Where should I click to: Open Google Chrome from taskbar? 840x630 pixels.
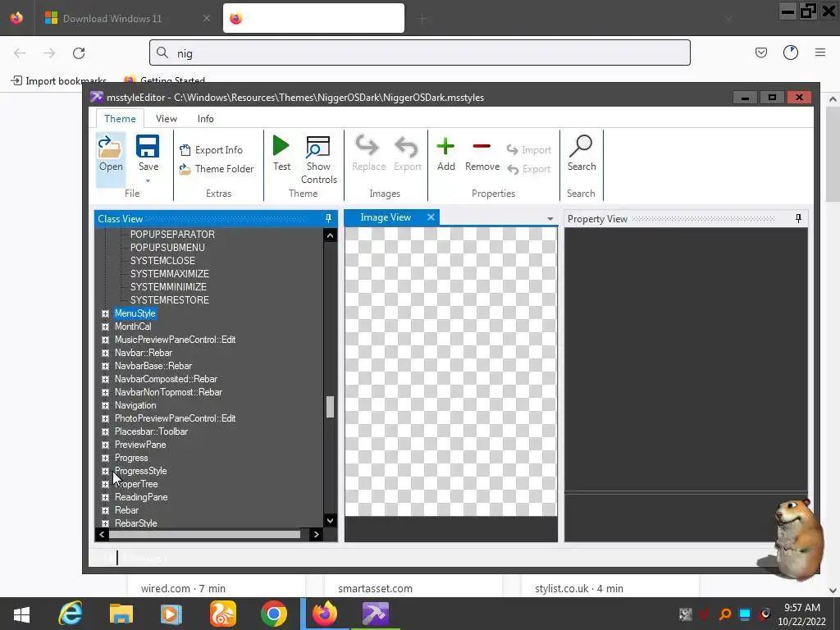[x=274, y=614]
